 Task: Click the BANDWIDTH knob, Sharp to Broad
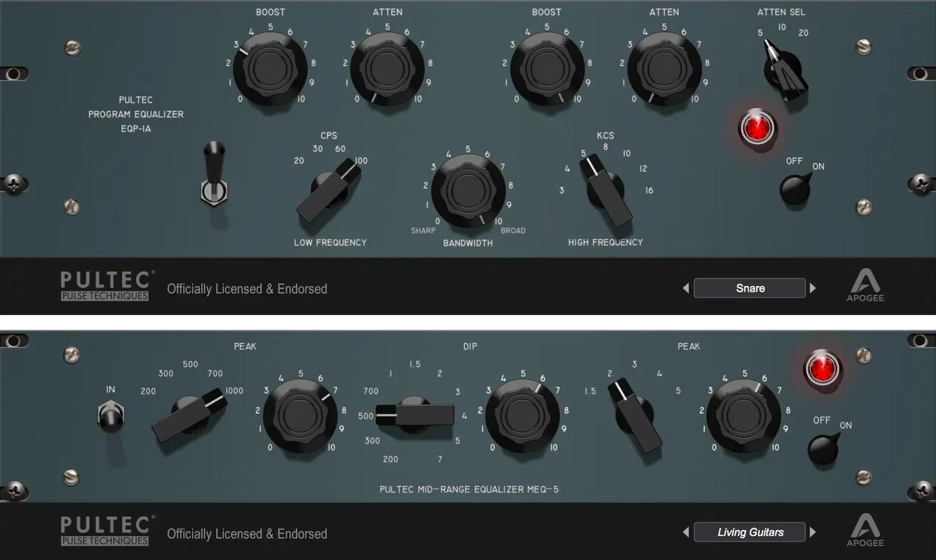468,190
